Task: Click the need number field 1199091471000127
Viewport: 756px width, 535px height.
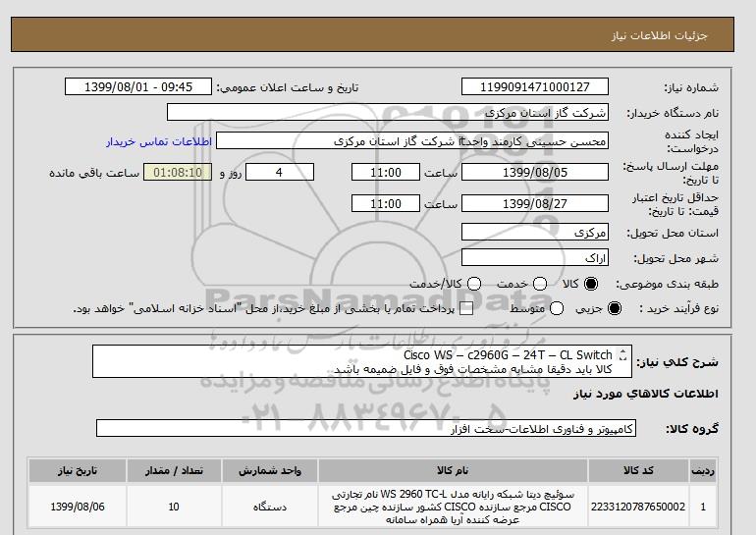Action: pyautogui.click(x=535, y=86)
